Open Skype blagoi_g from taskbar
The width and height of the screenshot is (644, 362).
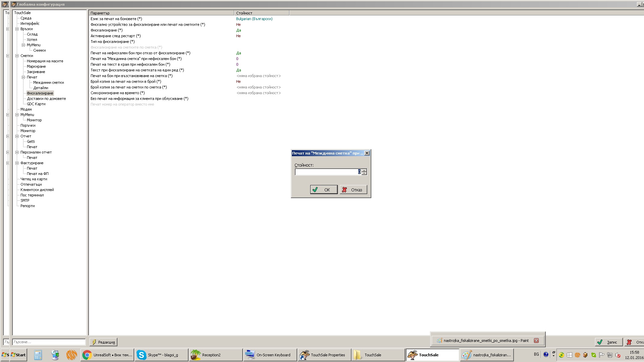click(x=161, y=355)
